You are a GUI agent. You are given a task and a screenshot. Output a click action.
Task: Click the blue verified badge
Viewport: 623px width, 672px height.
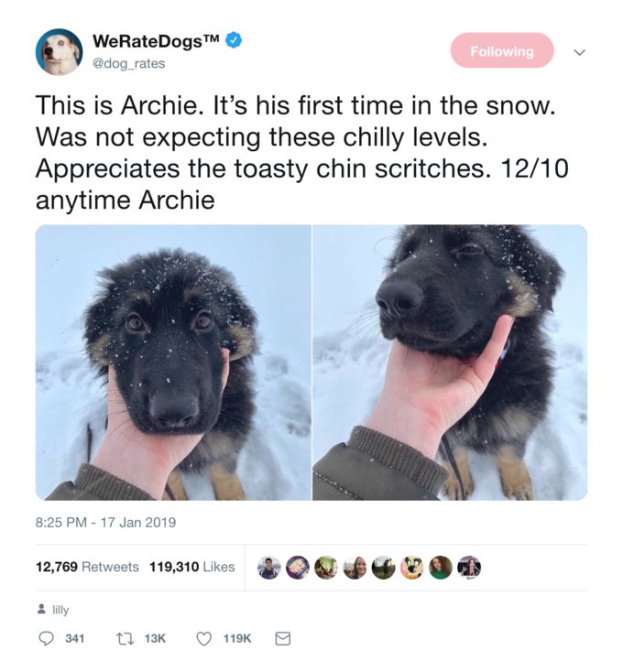click(235, 40)
